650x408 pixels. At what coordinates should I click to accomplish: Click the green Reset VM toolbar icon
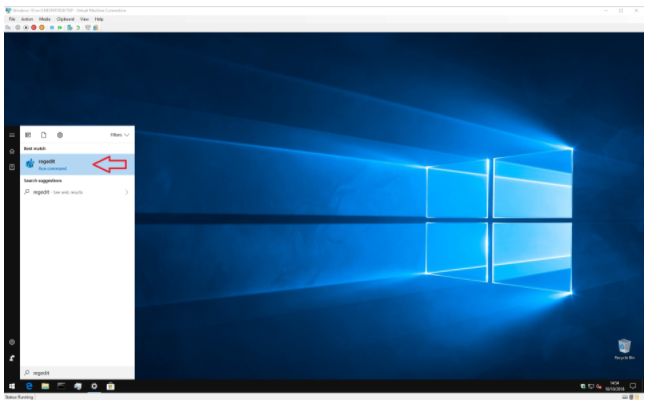click(60, 27)
